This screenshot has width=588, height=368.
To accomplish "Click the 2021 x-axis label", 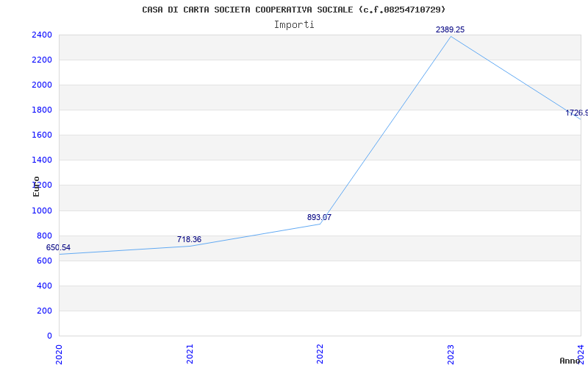I will coord(190,354).
